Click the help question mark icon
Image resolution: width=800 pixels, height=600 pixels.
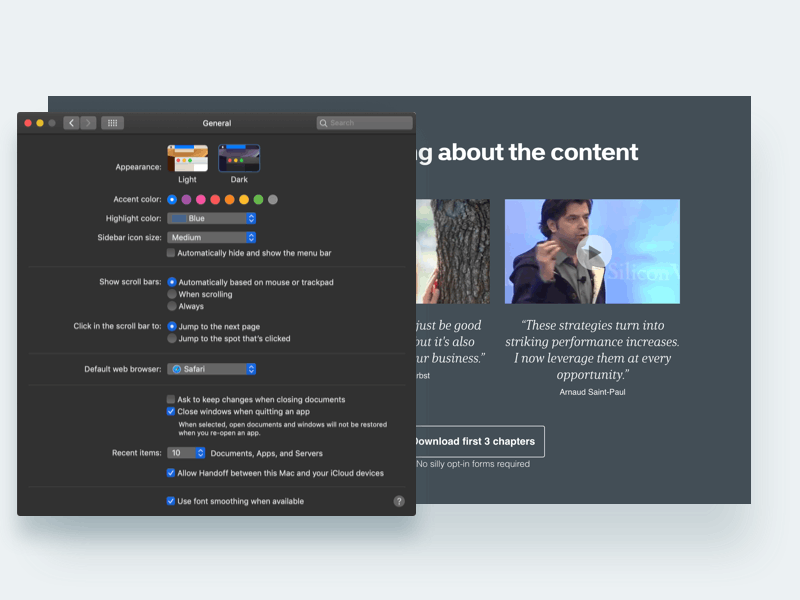pyautogui.click(x=398, y=501)
